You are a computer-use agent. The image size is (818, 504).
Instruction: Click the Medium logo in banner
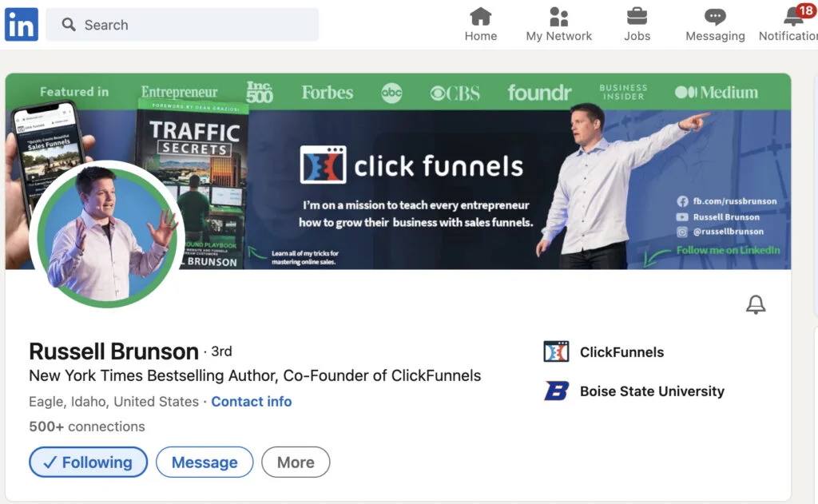click(x=717, y=93)
